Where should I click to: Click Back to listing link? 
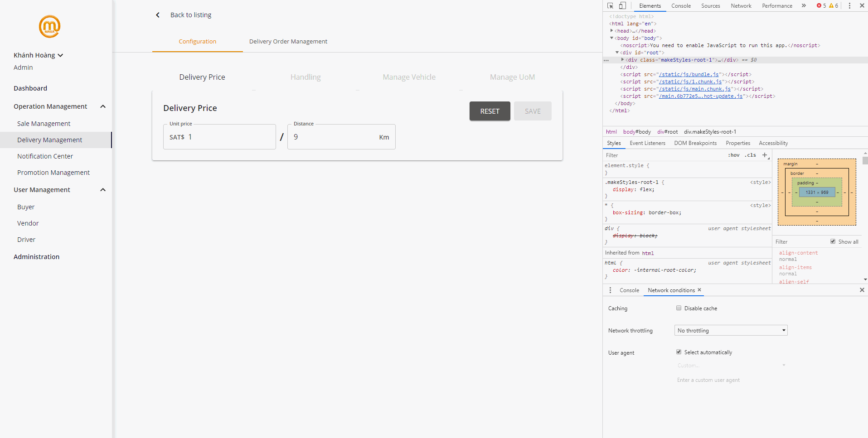tap(191, 15)
